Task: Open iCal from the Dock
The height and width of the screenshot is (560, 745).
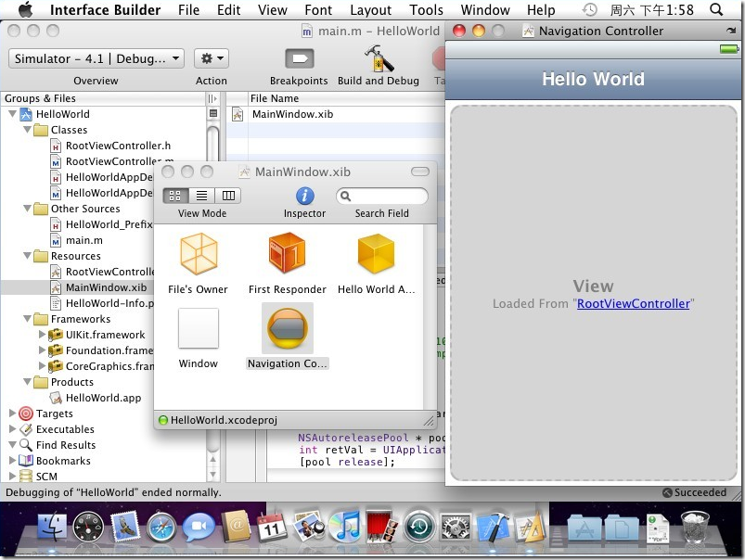Action: (x=272, y=527)
